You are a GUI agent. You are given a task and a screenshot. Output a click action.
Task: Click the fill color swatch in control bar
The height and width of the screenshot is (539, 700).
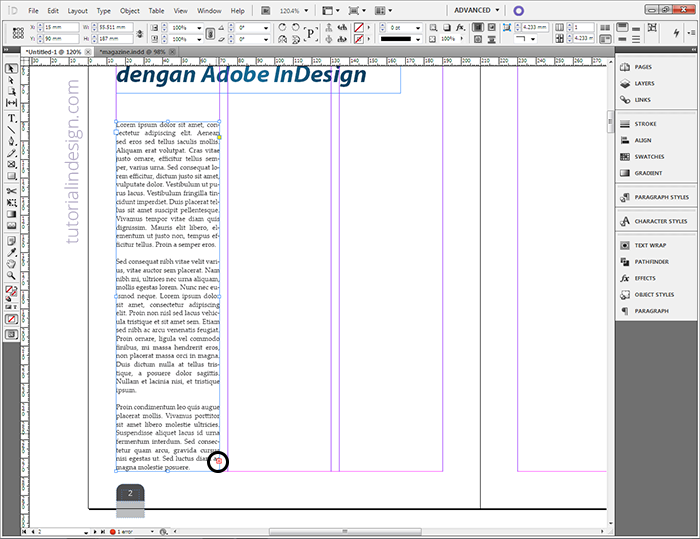[x=358, y=28]
